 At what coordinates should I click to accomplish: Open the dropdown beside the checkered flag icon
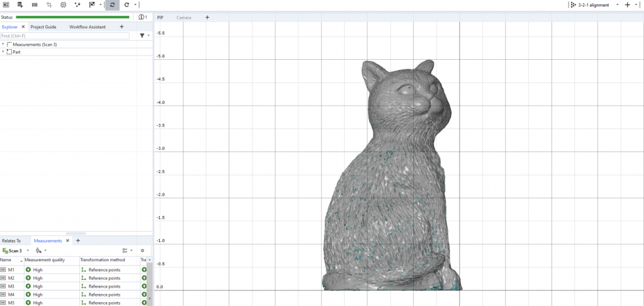click(100, 5)
